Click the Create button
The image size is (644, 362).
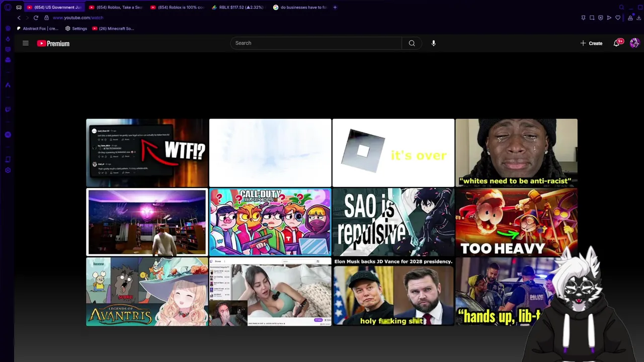pos(591,43)
